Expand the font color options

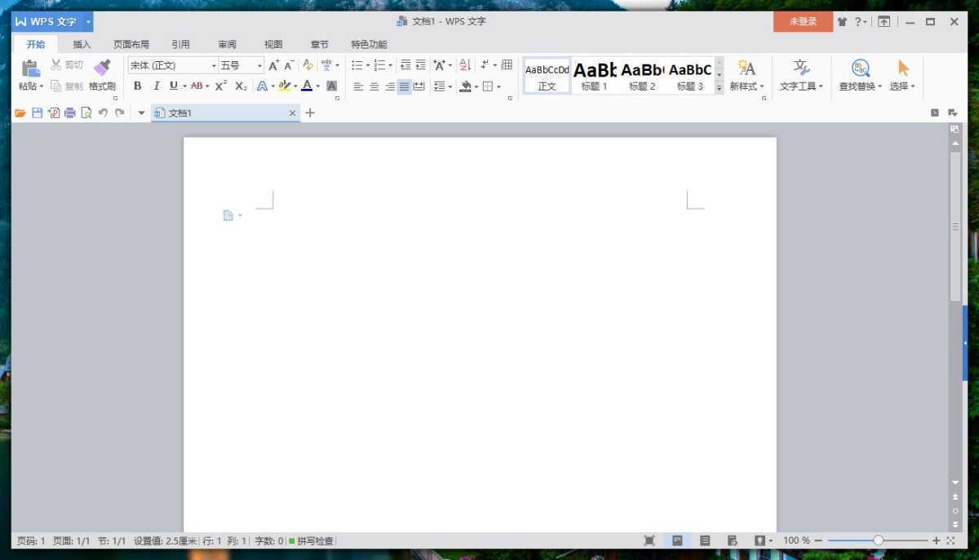pos(317,86)
